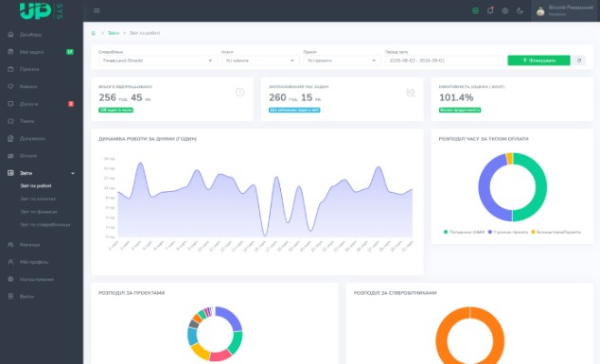Click breadcrumb text Звіт по роботі
The width and height of the screenshot is (600, 364).
pyautogui.click(x=145, y=33)
